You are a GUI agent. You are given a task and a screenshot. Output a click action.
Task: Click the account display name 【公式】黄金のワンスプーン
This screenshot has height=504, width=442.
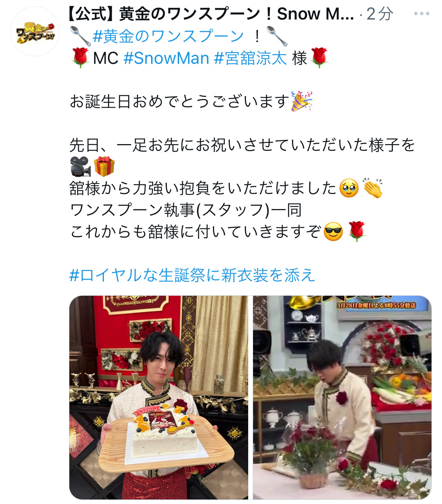tap(211, 14)
